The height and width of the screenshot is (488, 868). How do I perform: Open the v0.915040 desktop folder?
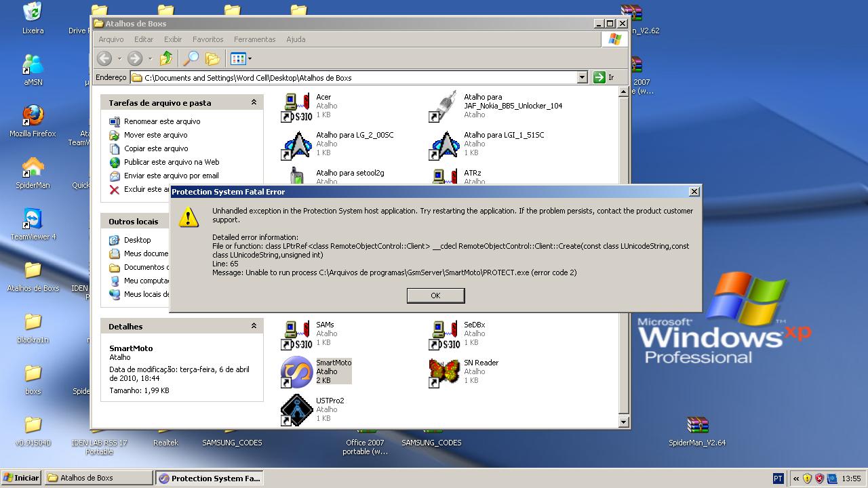click(33, 430)
